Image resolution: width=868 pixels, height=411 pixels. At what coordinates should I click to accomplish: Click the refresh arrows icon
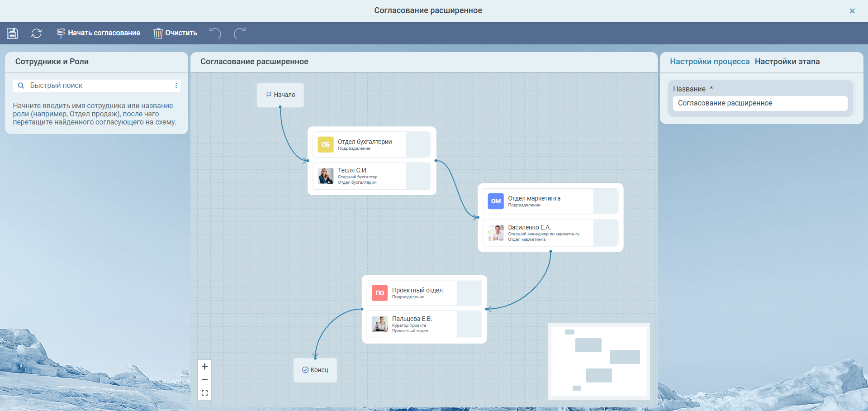(x=37, y=33)
